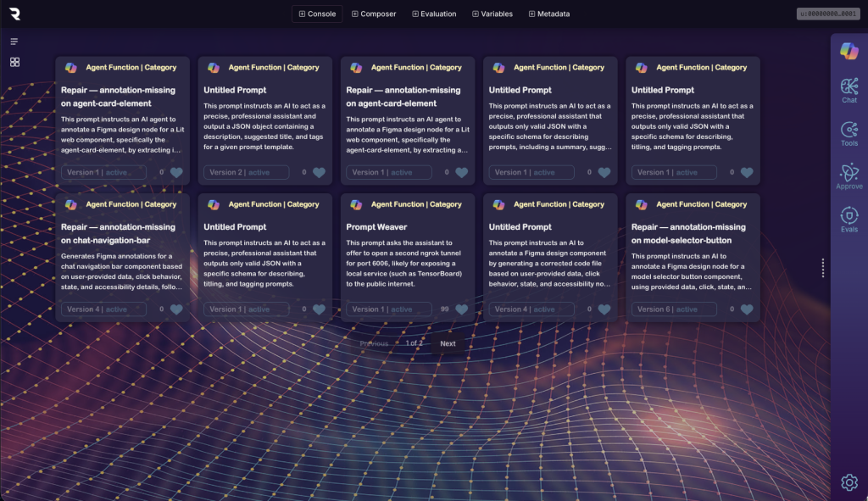This screenshot has height=501, width=868.
Task: Open the Chat panel
Action: [x=849, y=91]
